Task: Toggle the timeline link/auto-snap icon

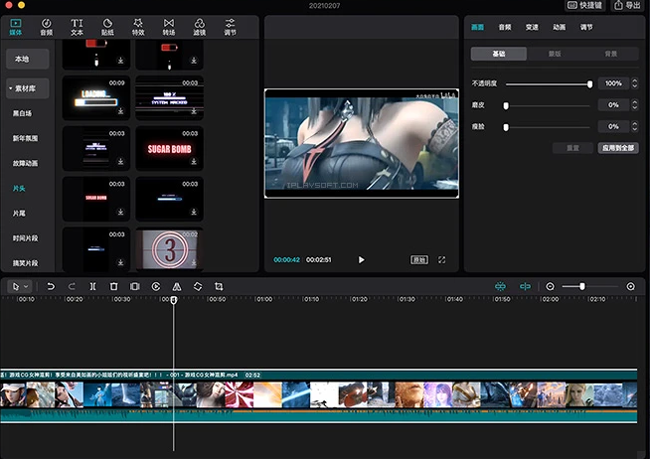Action: click(x=525, y=287)
